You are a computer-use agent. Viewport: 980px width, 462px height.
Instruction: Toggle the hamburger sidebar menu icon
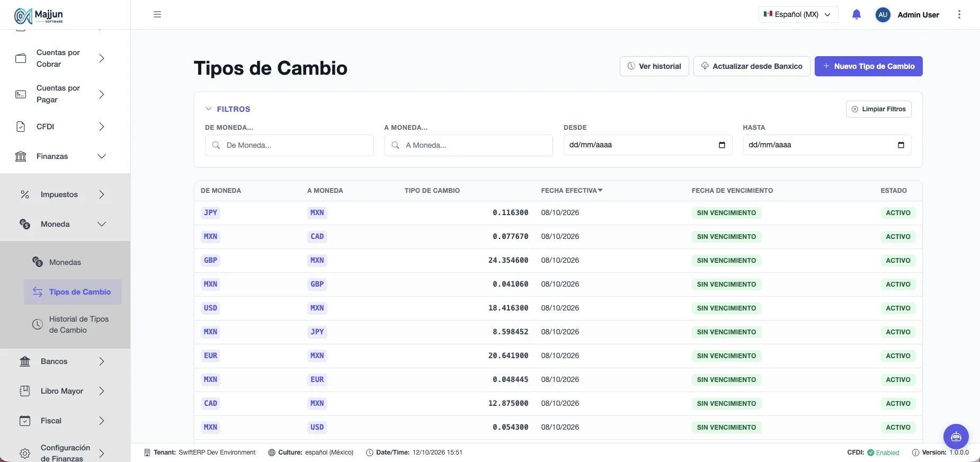click(157, 14)
